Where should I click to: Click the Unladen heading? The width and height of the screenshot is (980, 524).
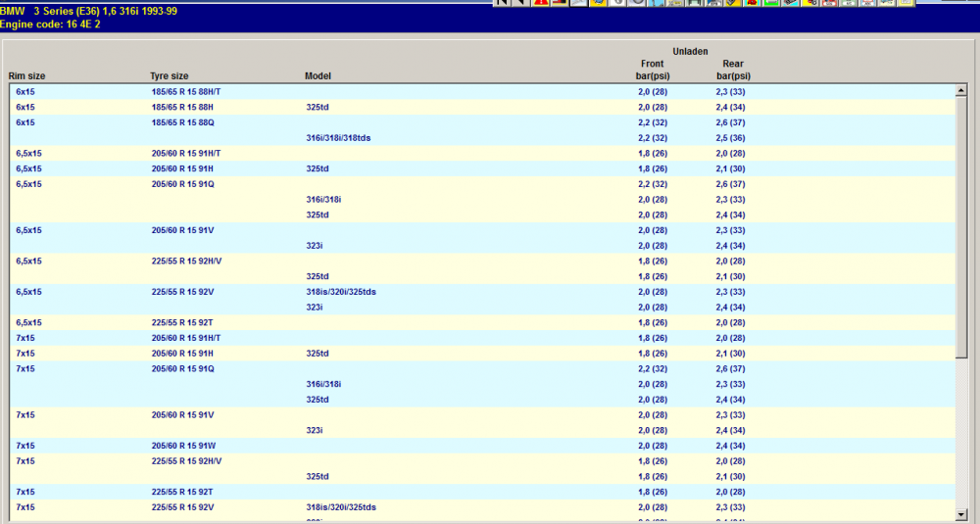pyautogui.click(x=690, y=51)
